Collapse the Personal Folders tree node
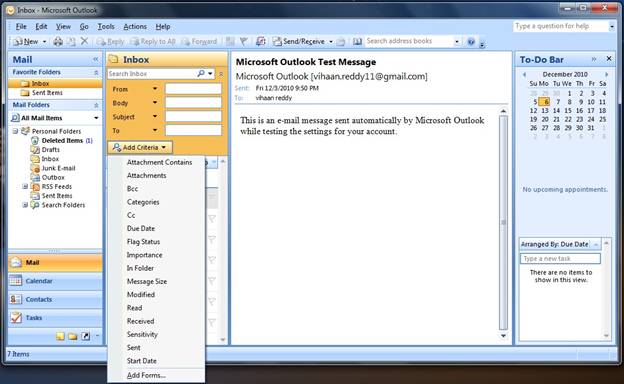 point(15,131)
